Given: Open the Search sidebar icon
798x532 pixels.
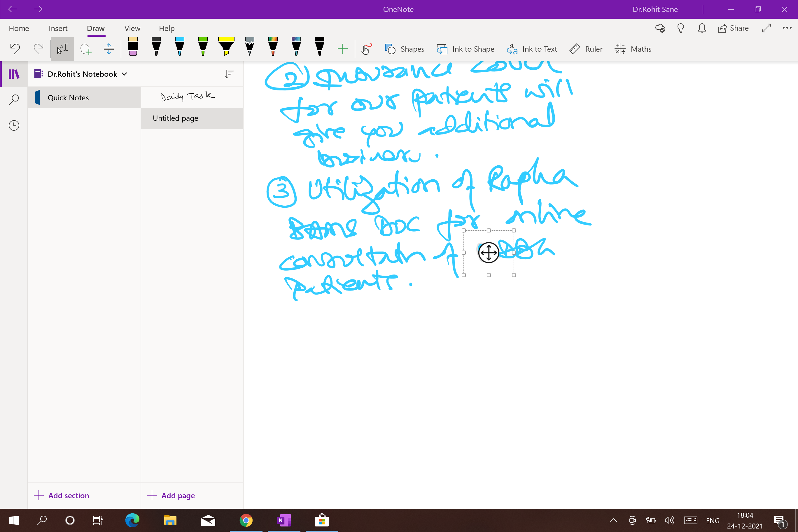Looking at the screenshot, I should pyautogui.click(x=14, y=99).
